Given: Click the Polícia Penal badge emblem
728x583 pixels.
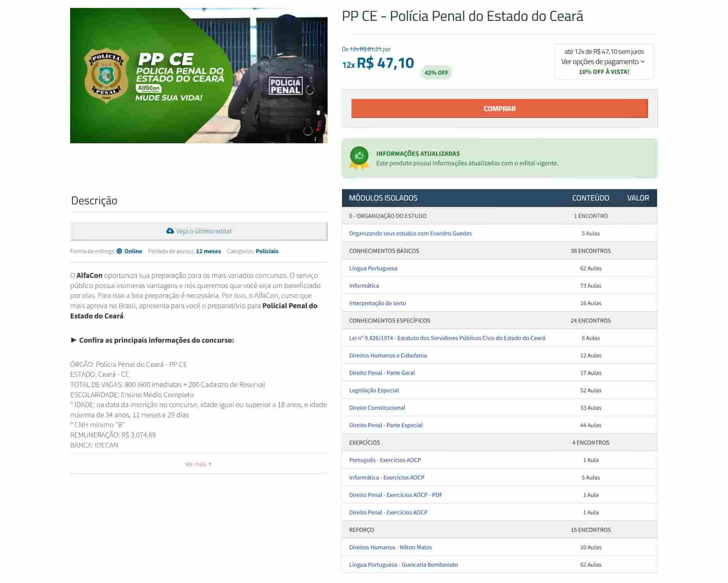Looking at the screenshot, I should tap(107, 75).
